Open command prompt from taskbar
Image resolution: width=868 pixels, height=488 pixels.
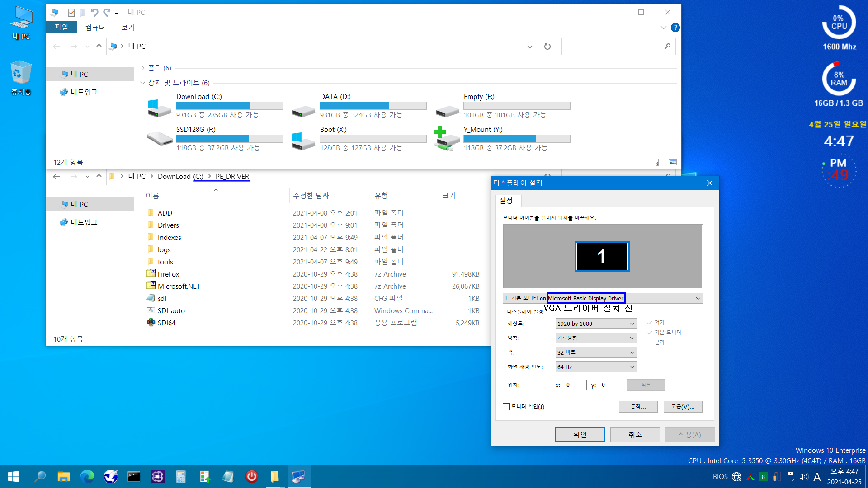pos(134,477)
